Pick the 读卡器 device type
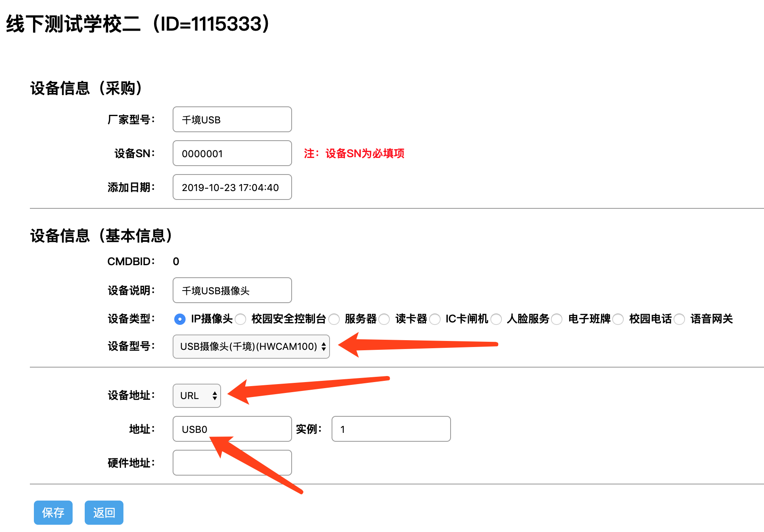Image resolution: width=764 pixels, height=532 pixels. coord(384,319)
